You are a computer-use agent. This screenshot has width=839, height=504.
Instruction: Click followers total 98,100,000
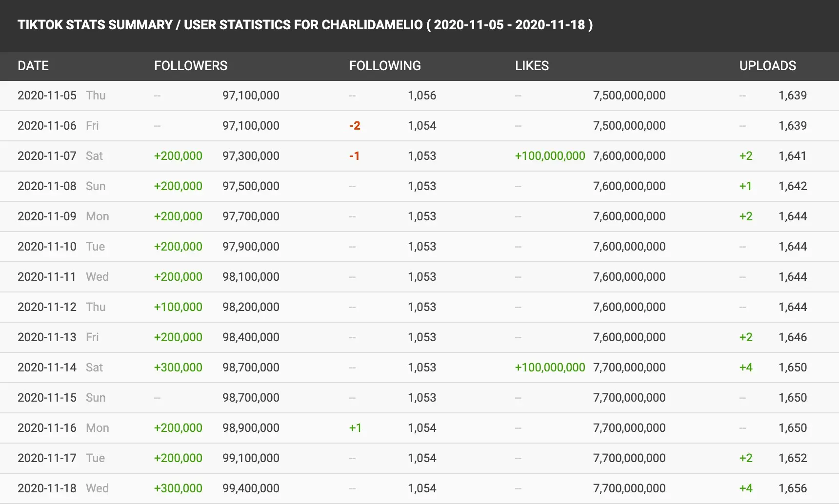[x=251, y=277]
